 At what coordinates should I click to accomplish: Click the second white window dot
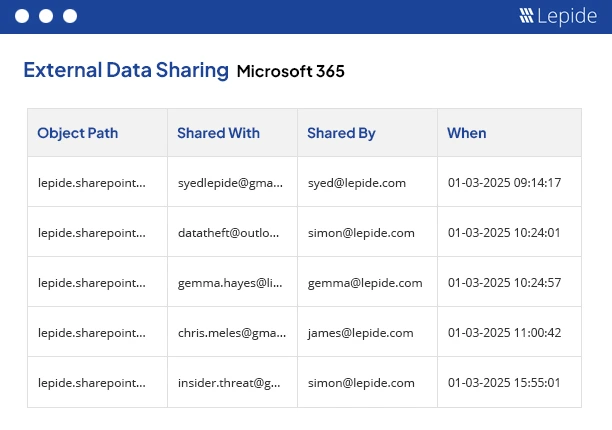46,16
